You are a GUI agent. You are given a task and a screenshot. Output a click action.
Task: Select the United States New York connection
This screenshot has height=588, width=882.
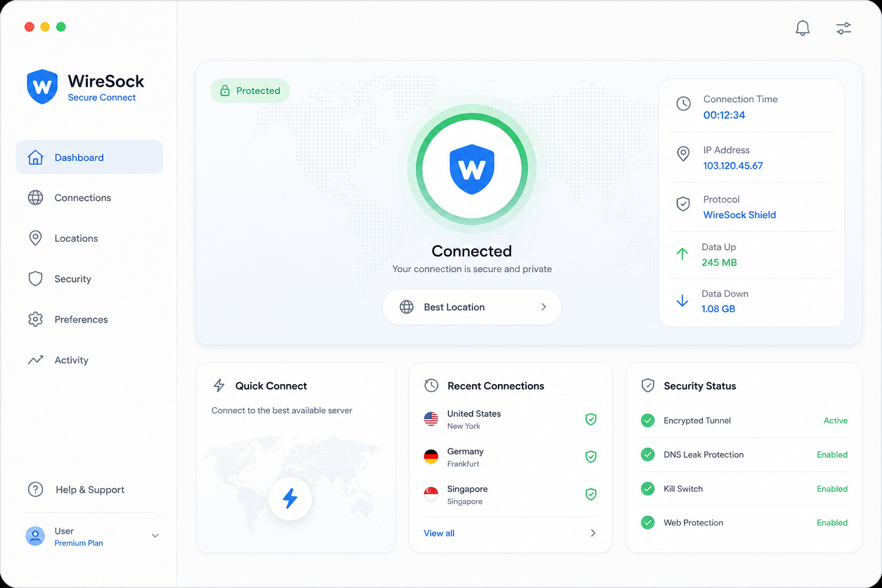point(510,419)
